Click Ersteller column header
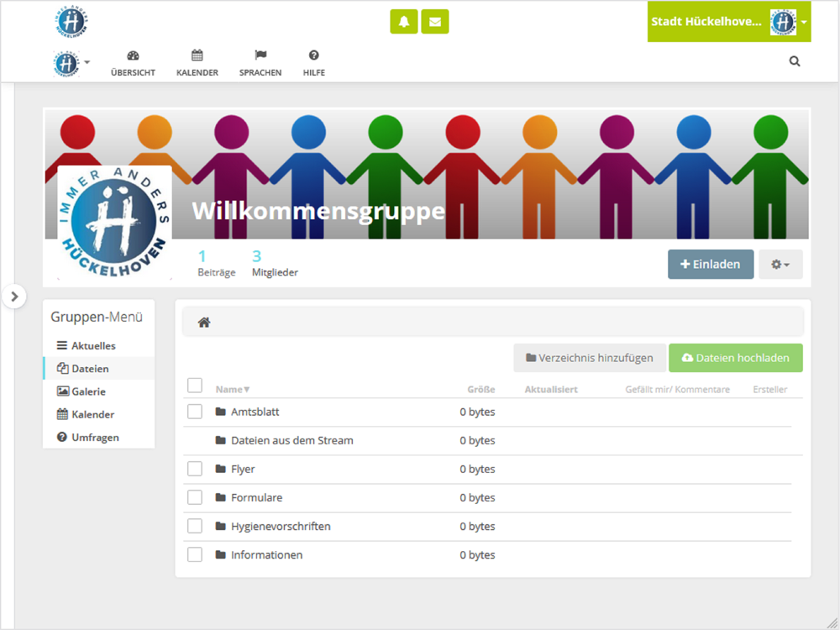The height and width of the screenshot is (630, 840). tap(769, 390)
